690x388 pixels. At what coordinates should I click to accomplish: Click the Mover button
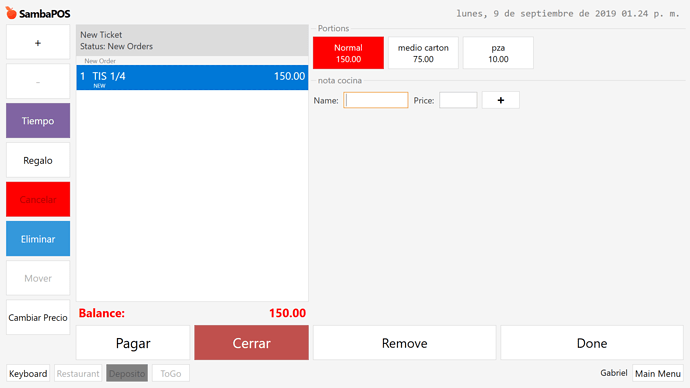(x=38, y=278)
